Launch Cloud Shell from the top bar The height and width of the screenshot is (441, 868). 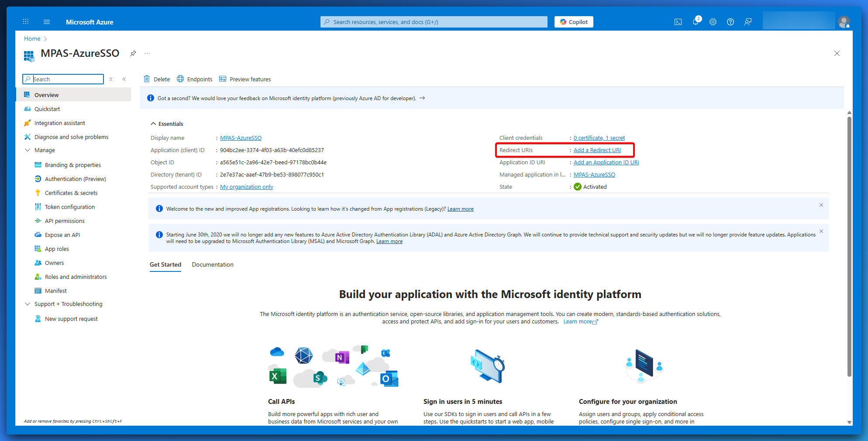[678, 22]
